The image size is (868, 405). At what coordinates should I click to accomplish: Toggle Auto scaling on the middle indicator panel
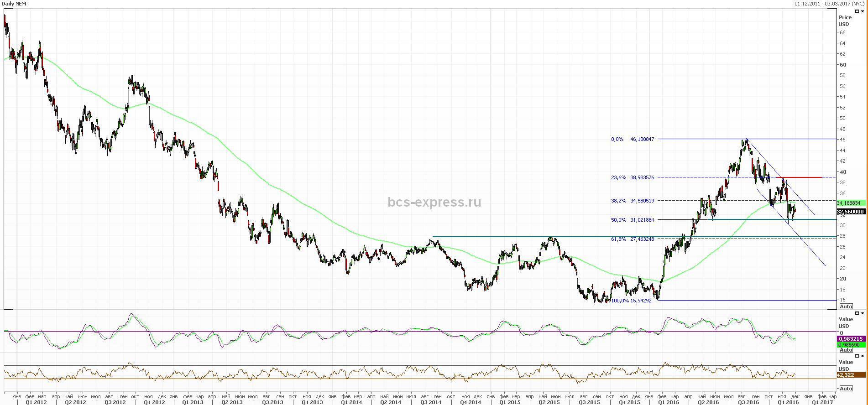[x=846, y=350]
